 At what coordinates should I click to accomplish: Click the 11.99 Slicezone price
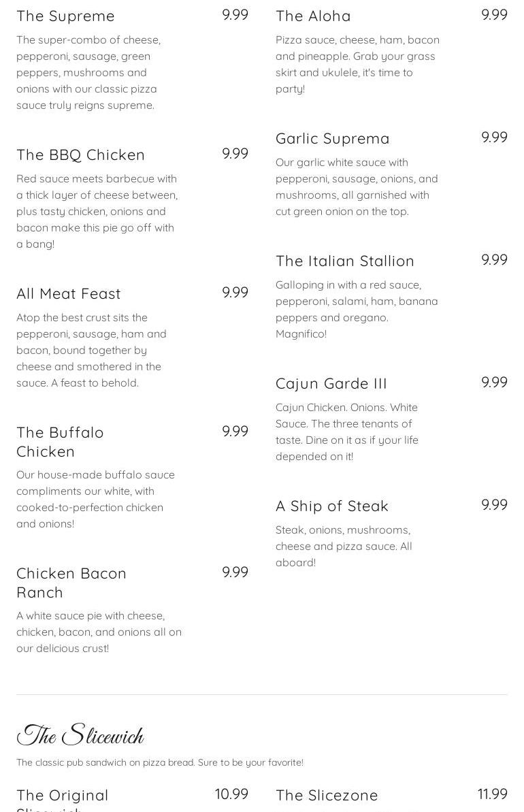click(x=493, y=794)
